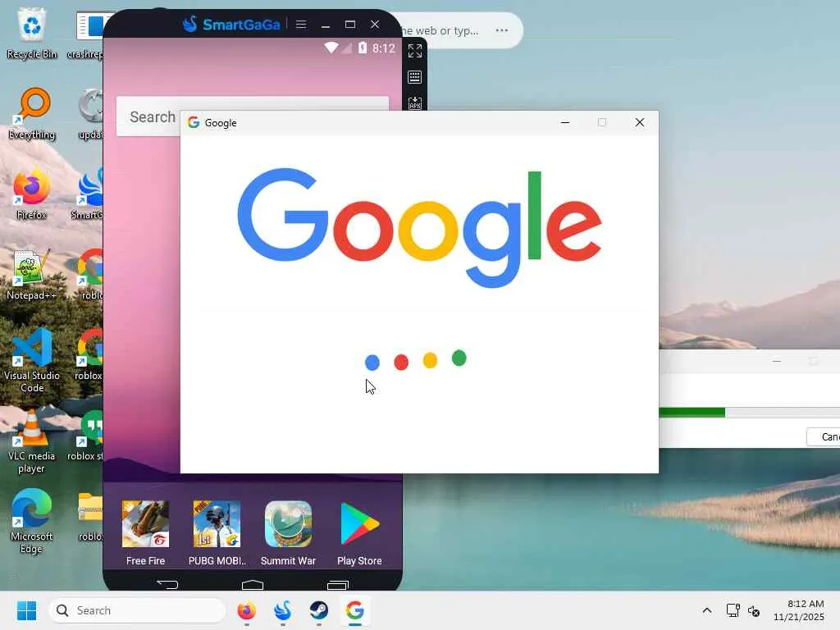The width and height of the screenshot is (840, 630).
Task: Click the Steam icon in the taskbar
Action: (319, 610)
